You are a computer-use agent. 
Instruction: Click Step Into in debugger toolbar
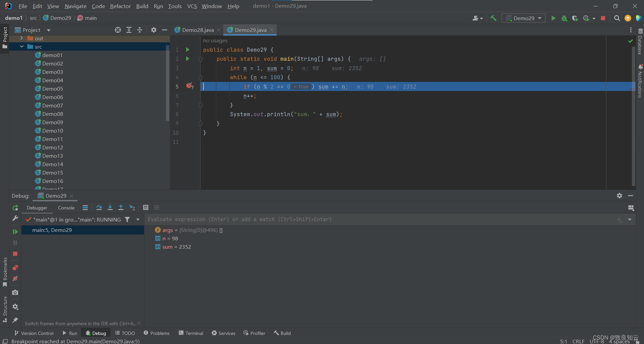pos(110,207)
